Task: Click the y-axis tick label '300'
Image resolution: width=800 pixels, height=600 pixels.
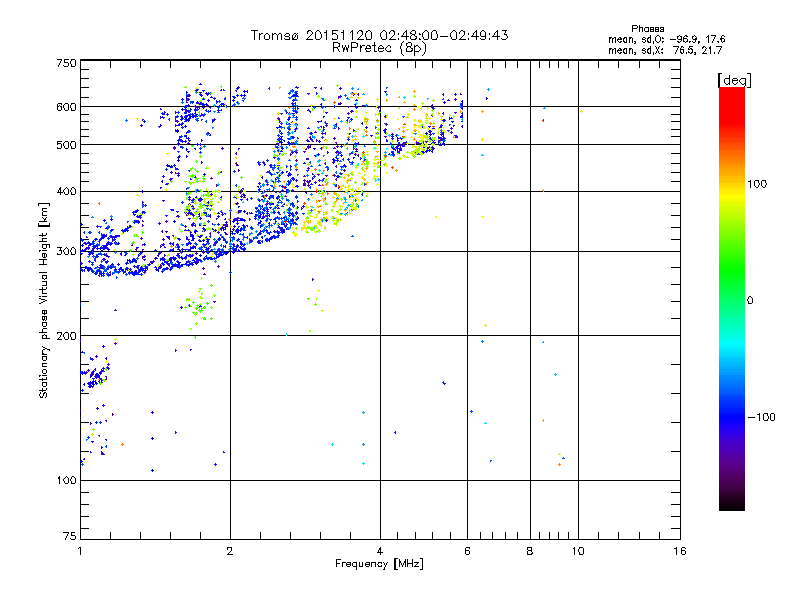Action: 66,252
